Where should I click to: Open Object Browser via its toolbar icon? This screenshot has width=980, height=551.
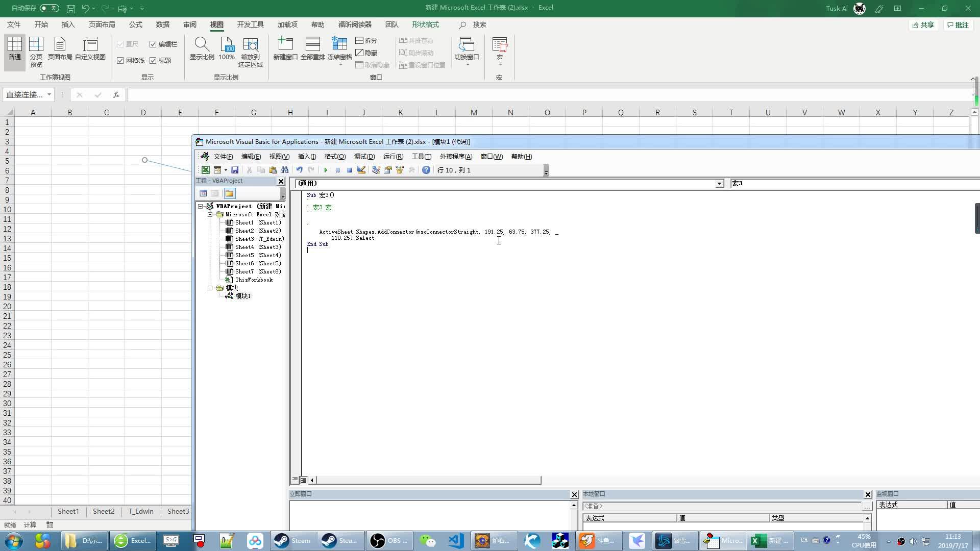point(400,170)
